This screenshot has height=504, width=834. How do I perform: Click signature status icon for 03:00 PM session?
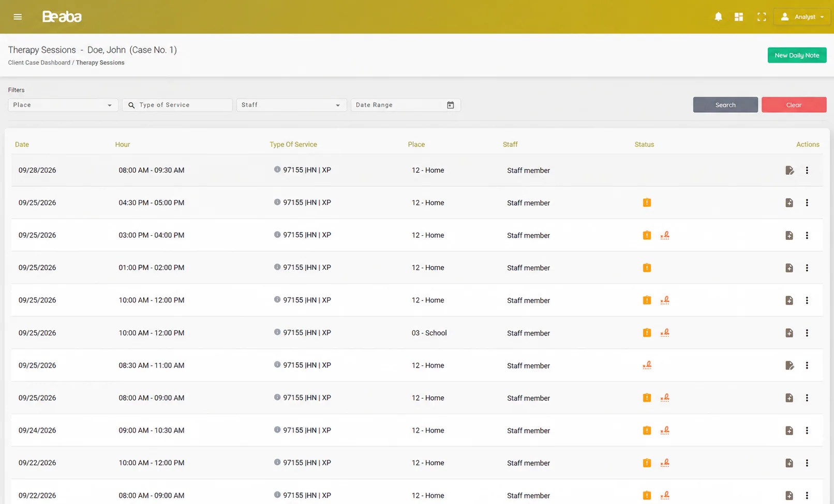pyautogui.click(x=665, y=235)
